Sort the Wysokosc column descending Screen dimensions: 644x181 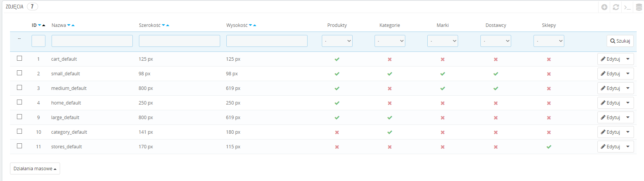(x=251, y=25)
